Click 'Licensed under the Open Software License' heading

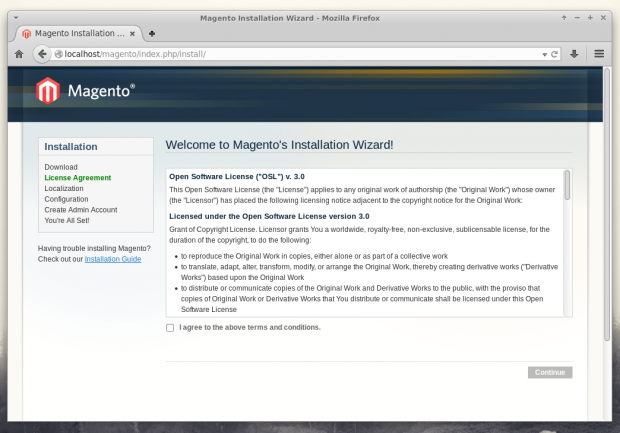pyautogui.click(x=269, y=216)
